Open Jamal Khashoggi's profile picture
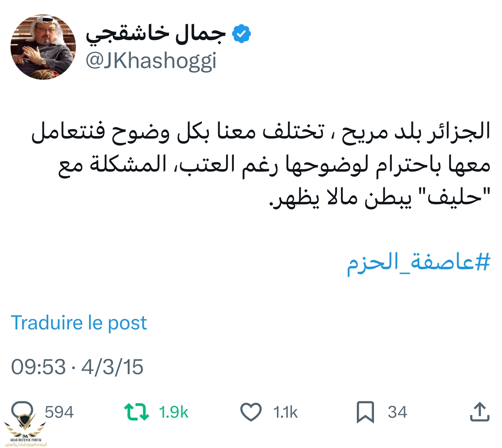This screenshot has height=448, width=502. click(x=43, y=47)
